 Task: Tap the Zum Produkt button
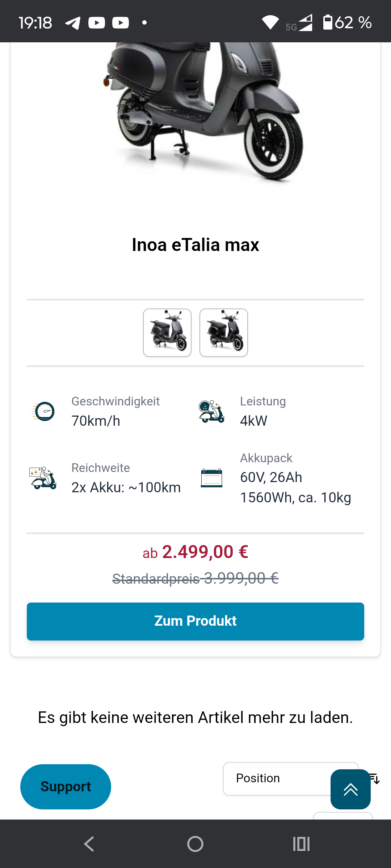195,621
